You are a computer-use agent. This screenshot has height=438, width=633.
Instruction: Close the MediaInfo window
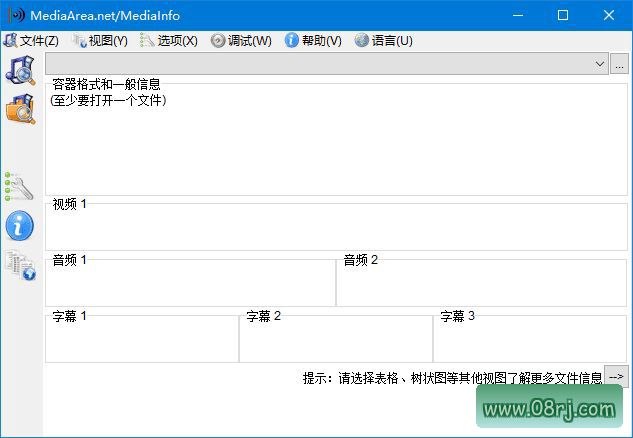coord(609,15)
